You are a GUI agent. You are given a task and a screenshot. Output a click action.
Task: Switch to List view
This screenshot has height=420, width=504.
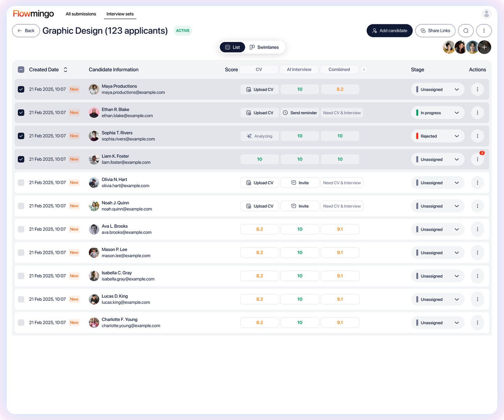coord(232,47)
